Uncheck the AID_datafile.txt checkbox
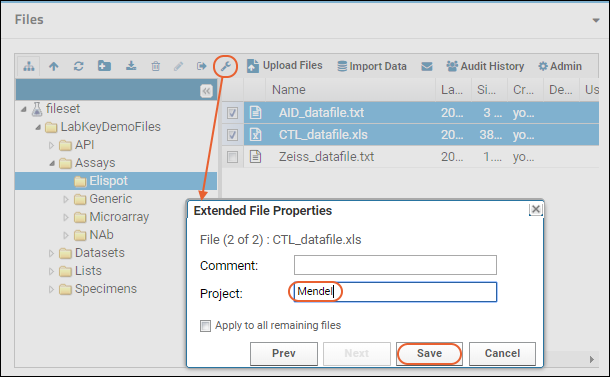 pos(232,113)
